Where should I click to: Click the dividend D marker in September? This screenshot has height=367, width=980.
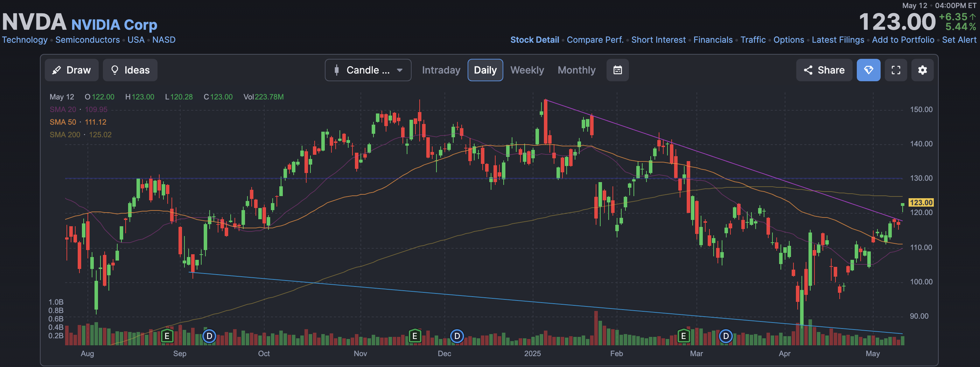[209, 336]
